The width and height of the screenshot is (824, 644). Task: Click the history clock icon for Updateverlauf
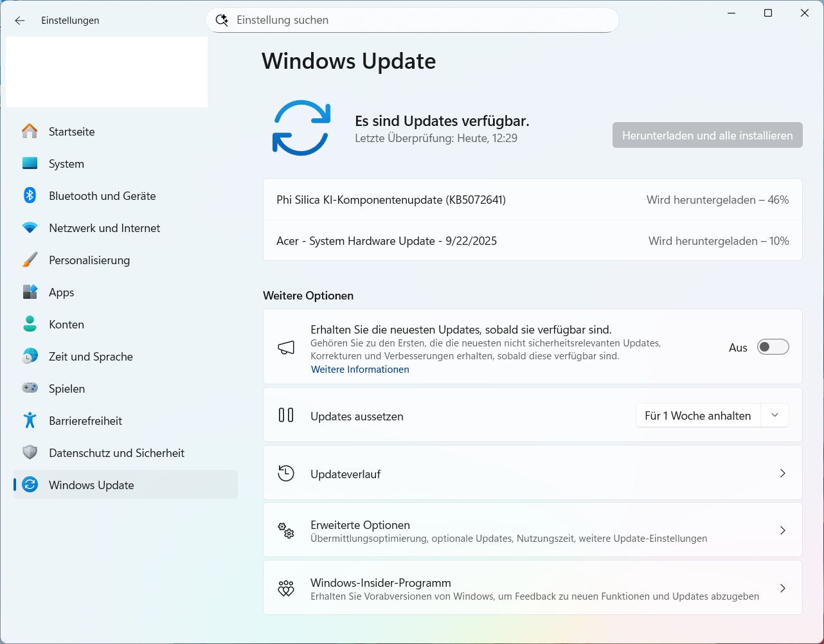(x=286, y=474)
